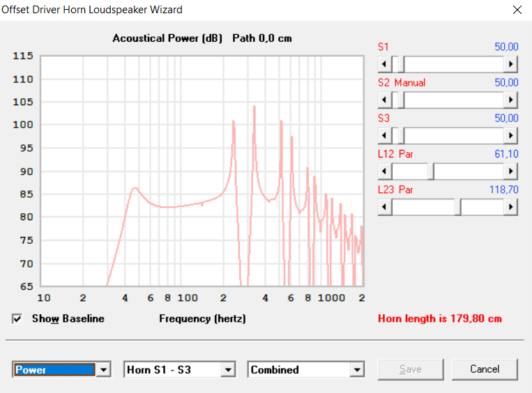
Task: Click the left arrow of S2 Manual slider
Action: pyautogui.click(x=385, y=100)
